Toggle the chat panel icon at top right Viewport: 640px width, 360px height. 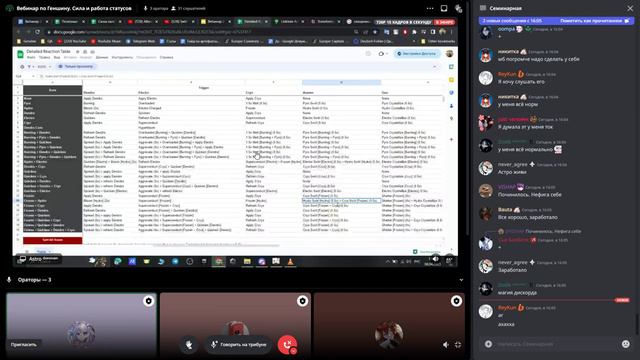458,8
